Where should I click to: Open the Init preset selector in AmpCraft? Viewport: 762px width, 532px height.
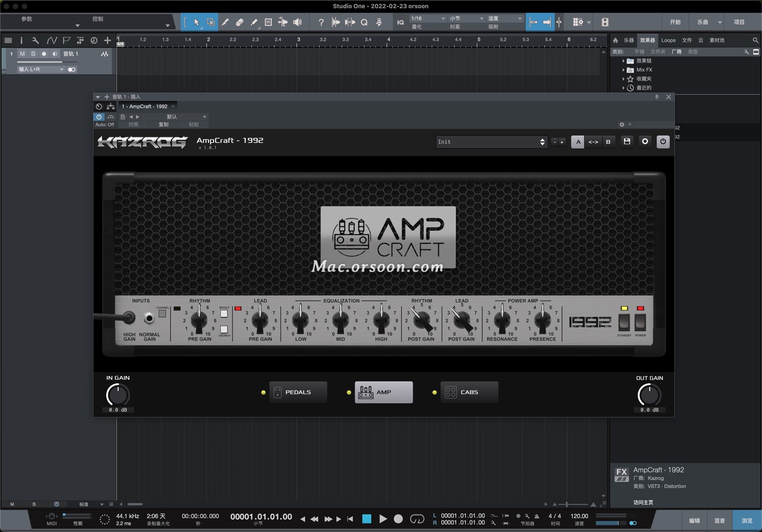coord(491,142)
